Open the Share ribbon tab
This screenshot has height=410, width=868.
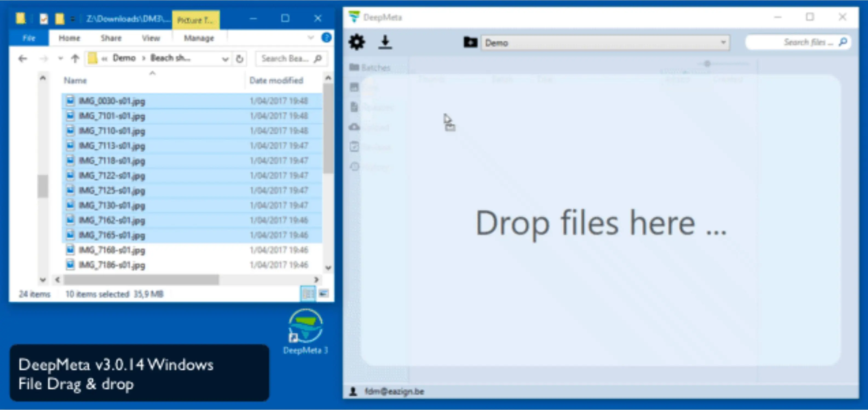(x=111, y=38)
